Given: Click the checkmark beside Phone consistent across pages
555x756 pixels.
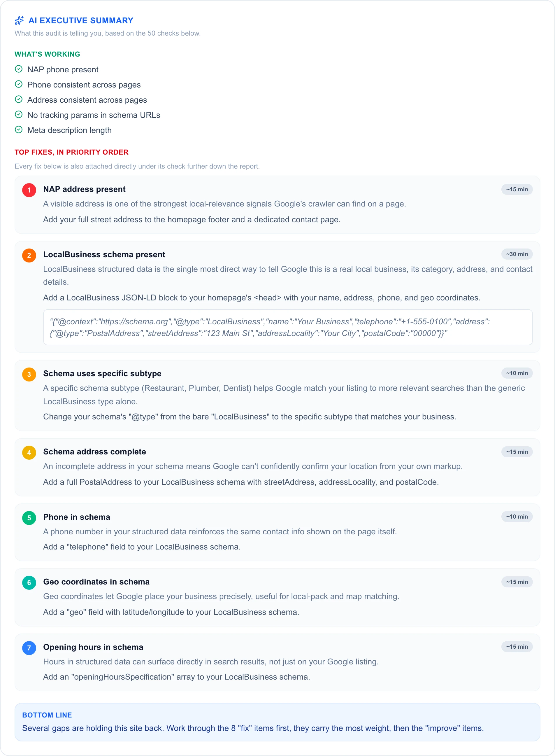Looking at the screenshot, I should click(19, 84).
